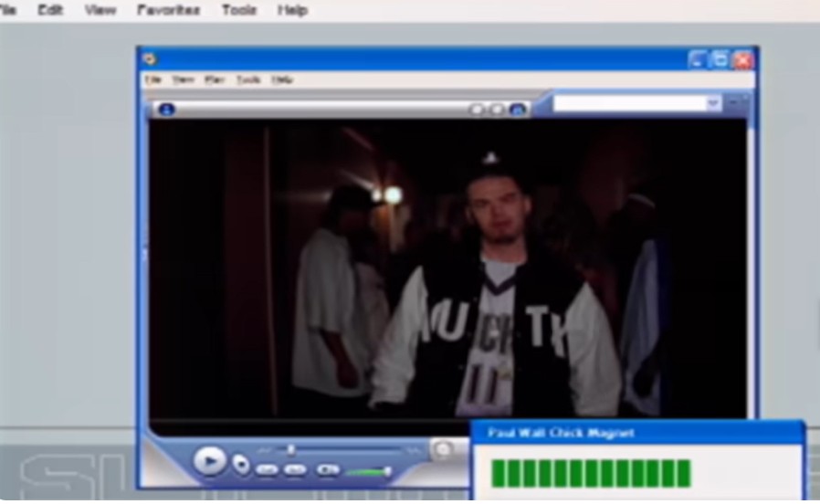This screenshot has width=820, height=504.
Task: Expand the playlist dropdown arrow
Action: pyautogui.click(x=713, y=103)
